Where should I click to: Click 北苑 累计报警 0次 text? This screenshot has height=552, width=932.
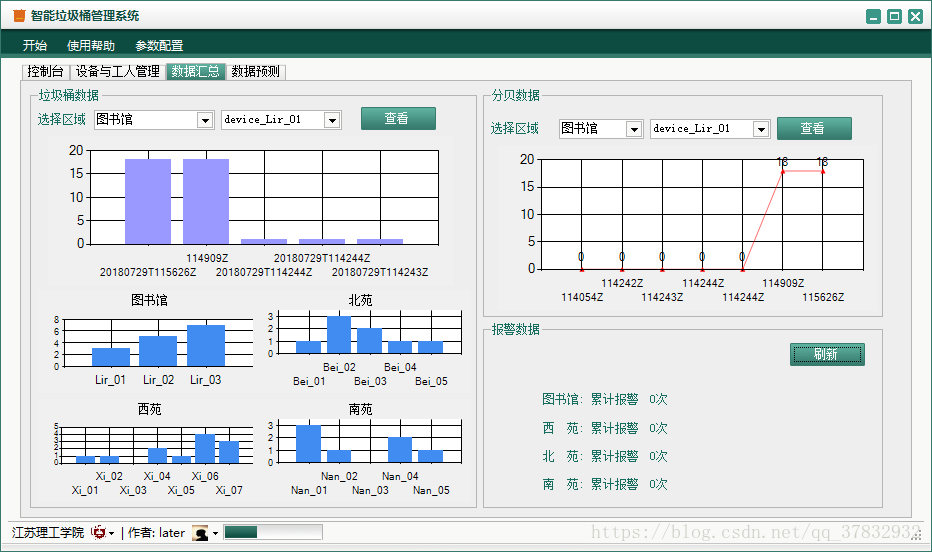604,456
